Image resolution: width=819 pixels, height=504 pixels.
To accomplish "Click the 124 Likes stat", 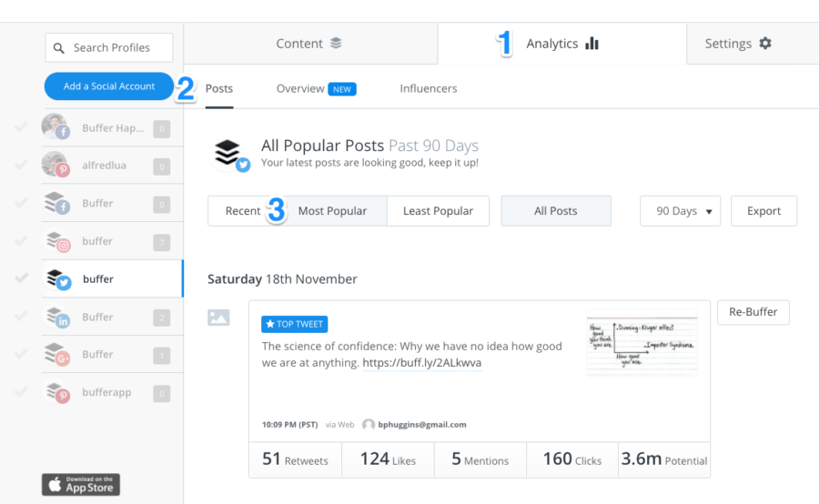I will click(388, 459).
